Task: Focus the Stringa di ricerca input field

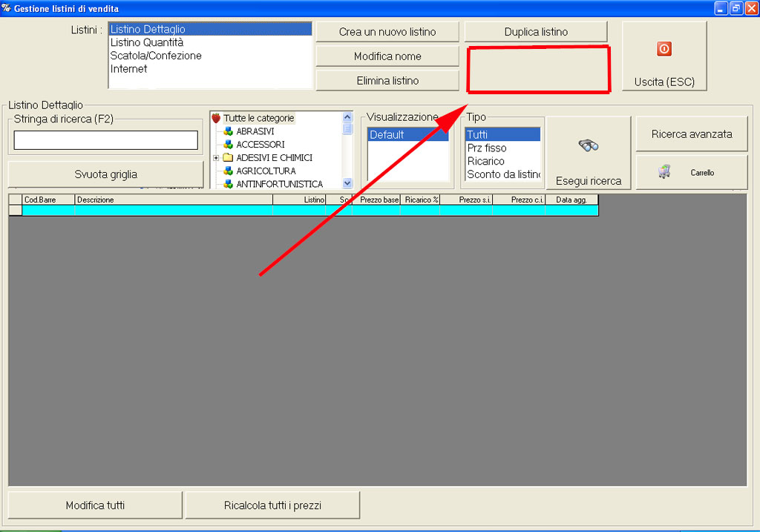Action: tap(105, 140)
